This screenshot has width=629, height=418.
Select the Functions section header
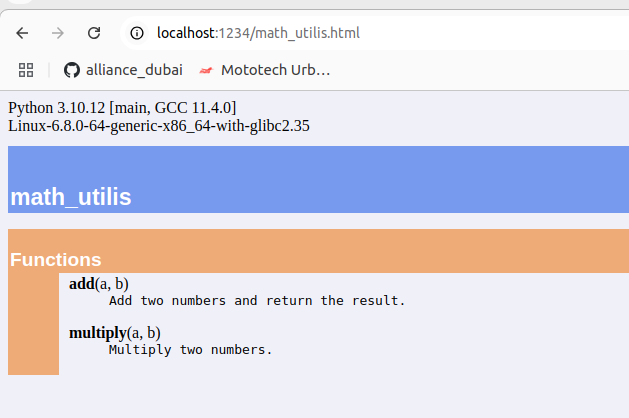pyautogui.click(x=55, y=260)
